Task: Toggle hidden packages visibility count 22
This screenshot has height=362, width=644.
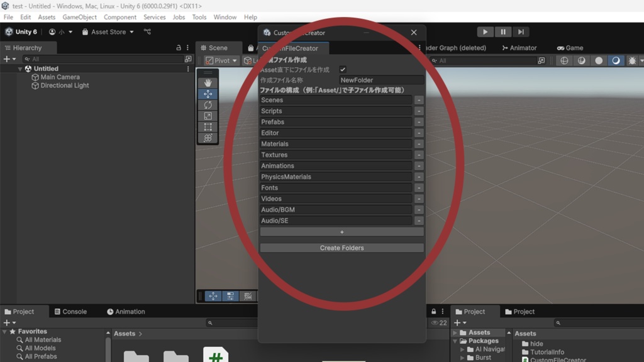Action: 438,323
